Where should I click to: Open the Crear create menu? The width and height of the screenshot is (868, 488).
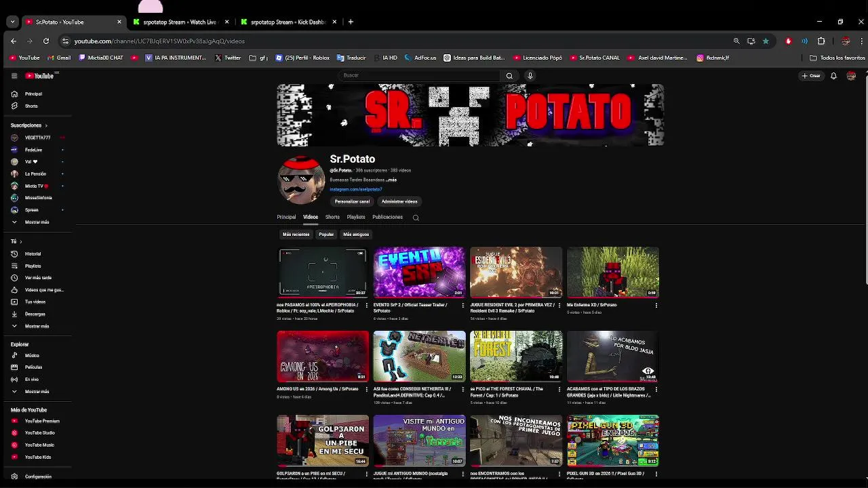pyautogui.click(x=811, y=76)
